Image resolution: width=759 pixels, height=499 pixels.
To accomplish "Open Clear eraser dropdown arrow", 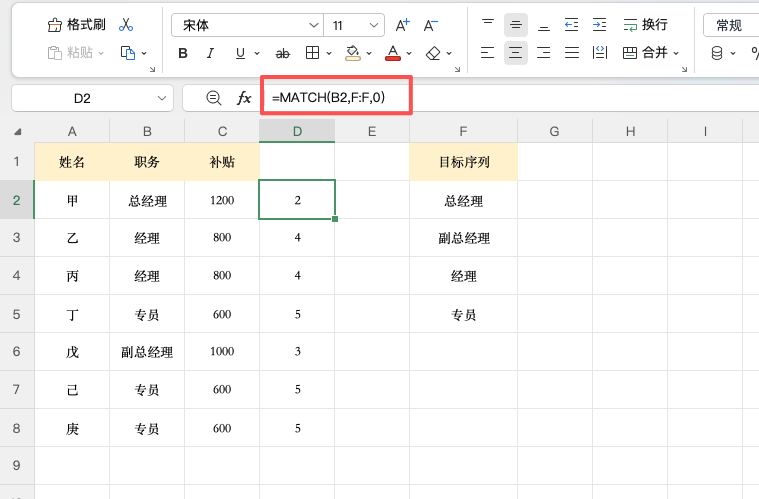I will (449, 53).
